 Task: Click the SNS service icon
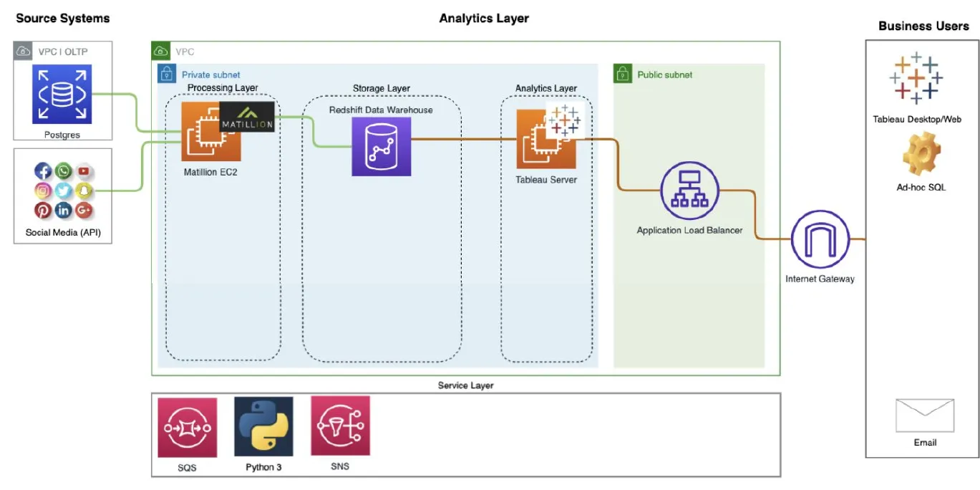coord(340,426)
